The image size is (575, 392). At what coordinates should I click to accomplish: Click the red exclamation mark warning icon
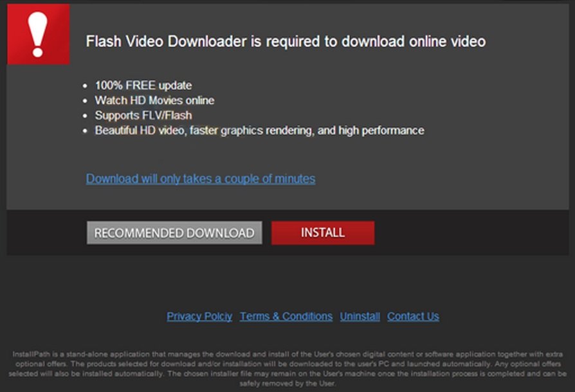pos(39,34)
